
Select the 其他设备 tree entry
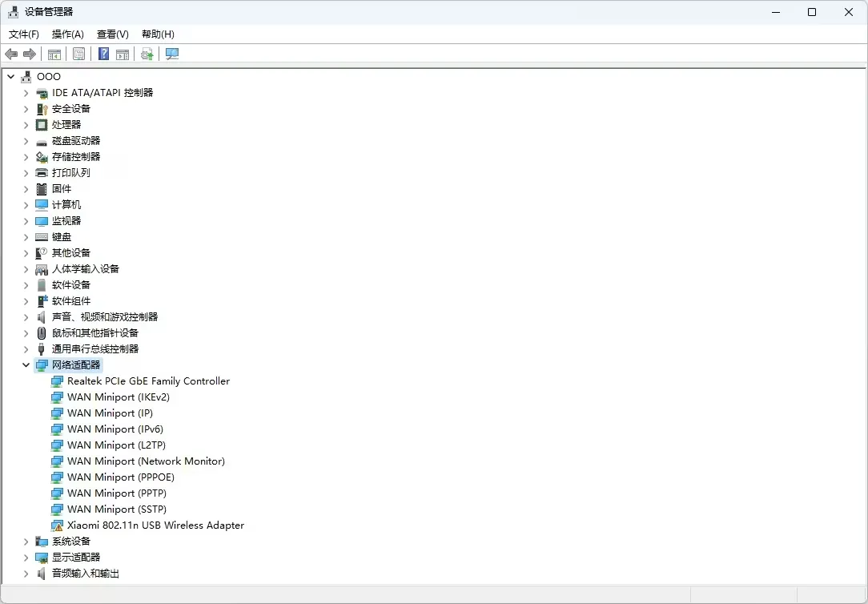pos(71,253)
